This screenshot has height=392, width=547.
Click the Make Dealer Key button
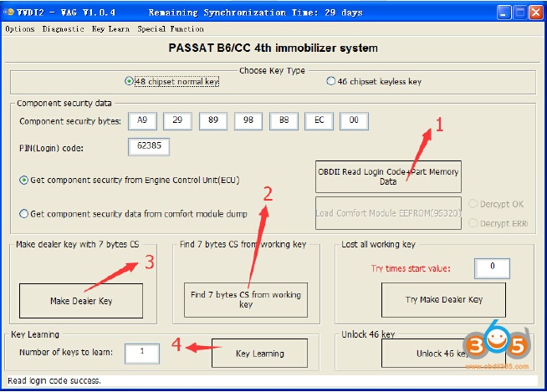point(81,301)
